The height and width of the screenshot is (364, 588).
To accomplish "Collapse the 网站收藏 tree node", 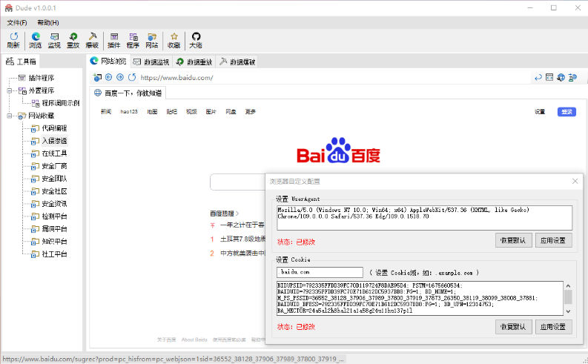I will 10,116.
